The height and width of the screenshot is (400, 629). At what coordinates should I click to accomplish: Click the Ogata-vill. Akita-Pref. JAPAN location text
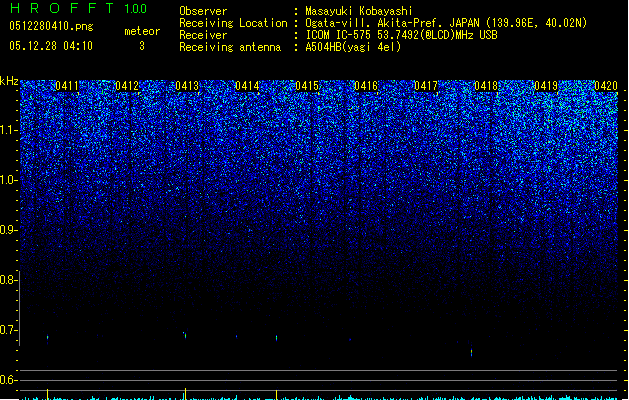(x=446, y=23)
